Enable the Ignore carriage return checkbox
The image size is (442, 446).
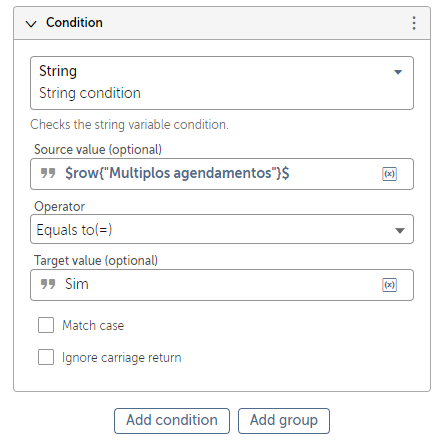46,357
